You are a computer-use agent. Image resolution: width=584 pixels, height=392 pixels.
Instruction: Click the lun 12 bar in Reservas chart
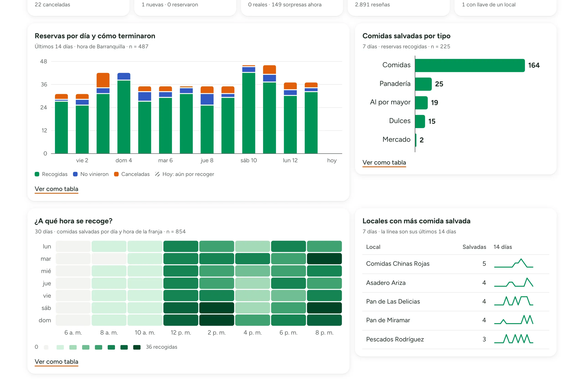[x=290, y=118]
